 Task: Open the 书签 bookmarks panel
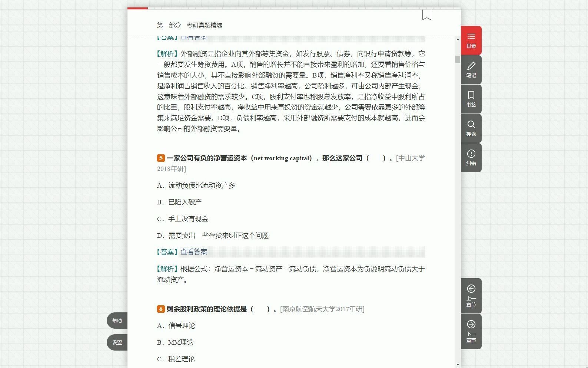click(471, 99)
